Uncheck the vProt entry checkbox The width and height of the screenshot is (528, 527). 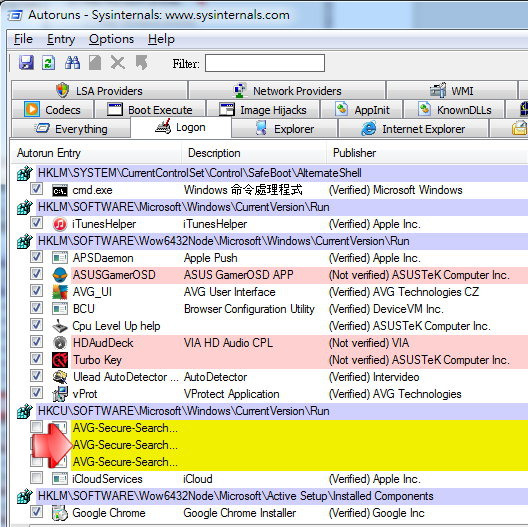[x=36, y=392]
